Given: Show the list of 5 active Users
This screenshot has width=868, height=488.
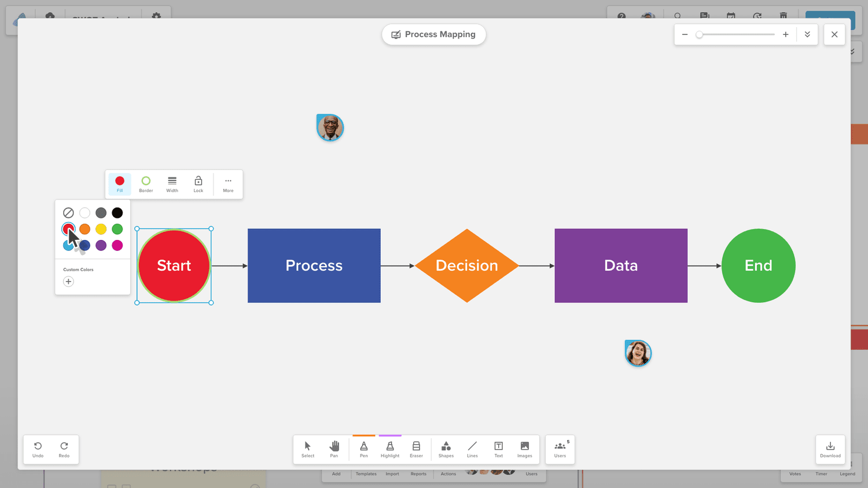Looking at the screenshot, I should (560, 448).
